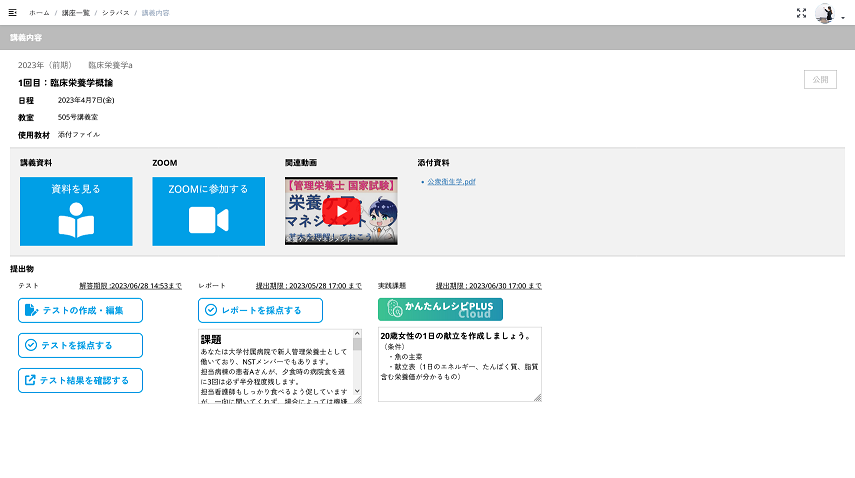Click resize handle of 課題 text area

click(x=358, y=400)
